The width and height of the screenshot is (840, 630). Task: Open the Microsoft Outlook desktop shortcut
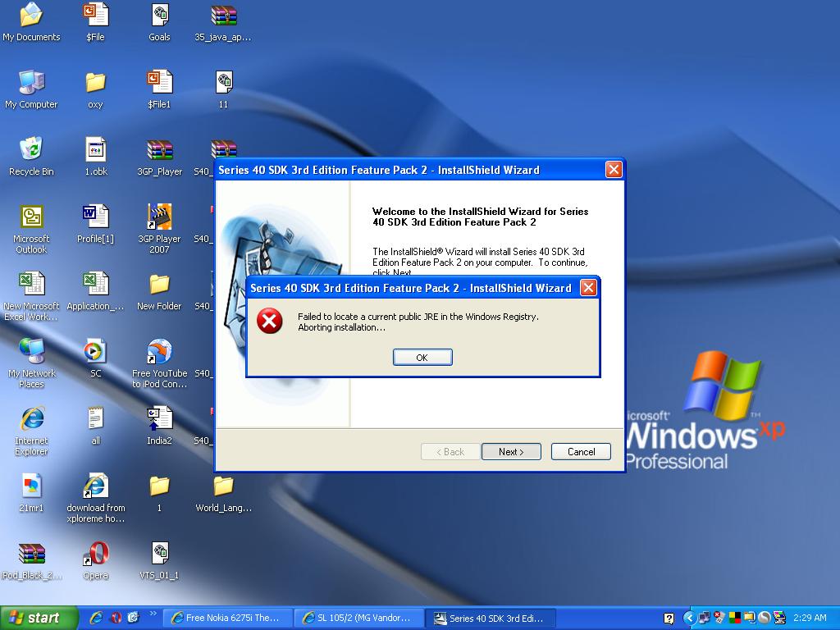(31, 217)
